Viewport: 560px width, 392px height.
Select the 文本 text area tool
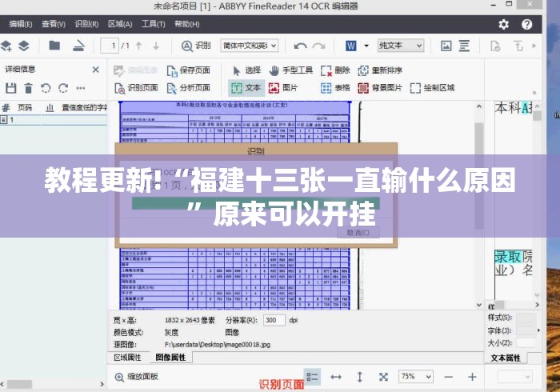coord(246,88)
